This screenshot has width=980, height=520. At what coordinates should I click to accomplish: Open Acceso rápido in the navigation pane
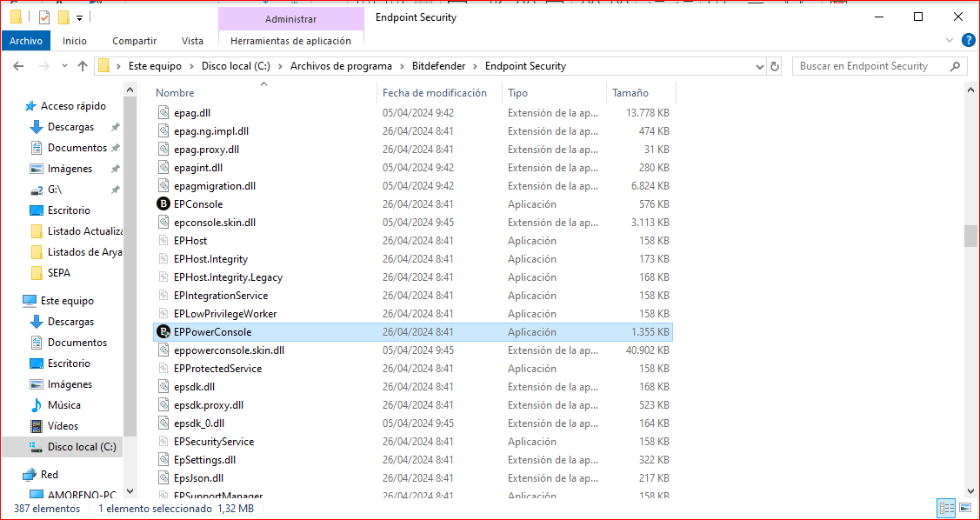[x=73, y=106]
